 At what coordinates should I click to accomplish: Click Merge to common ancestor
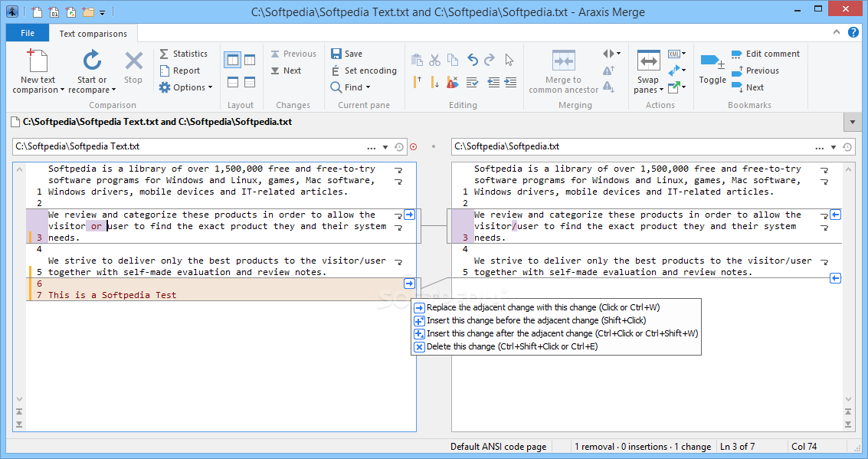[564, 70]
